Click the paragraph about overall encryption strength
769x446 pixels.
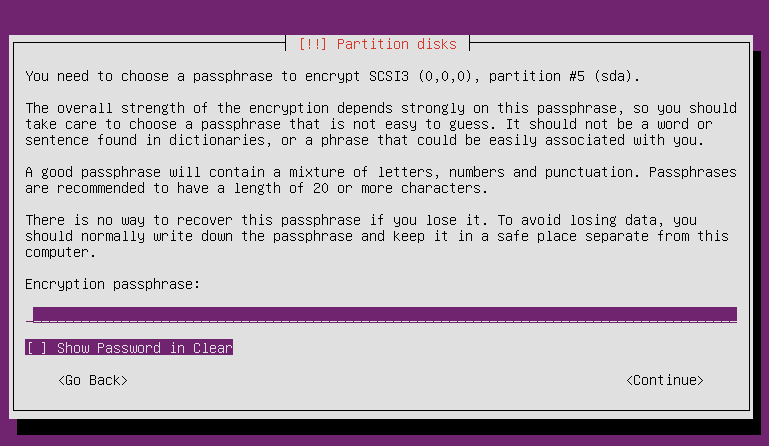(381, 124)
